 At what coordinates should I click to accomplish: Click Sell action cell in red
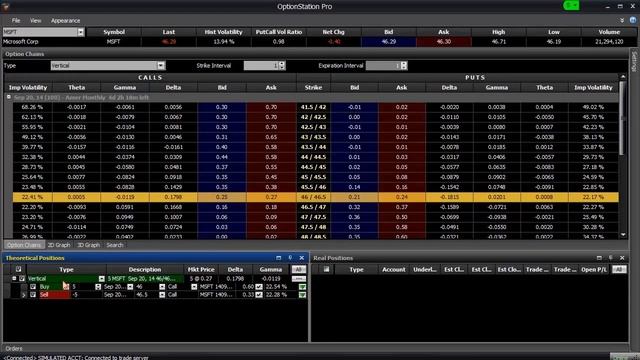tap(54, 295)
